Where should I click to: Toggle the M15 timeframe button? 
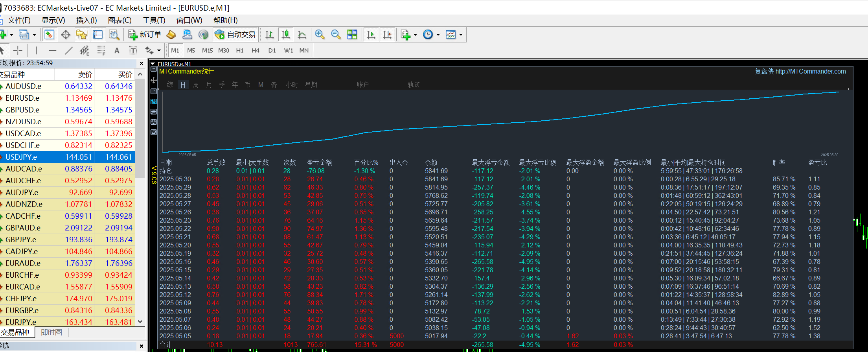207,50
